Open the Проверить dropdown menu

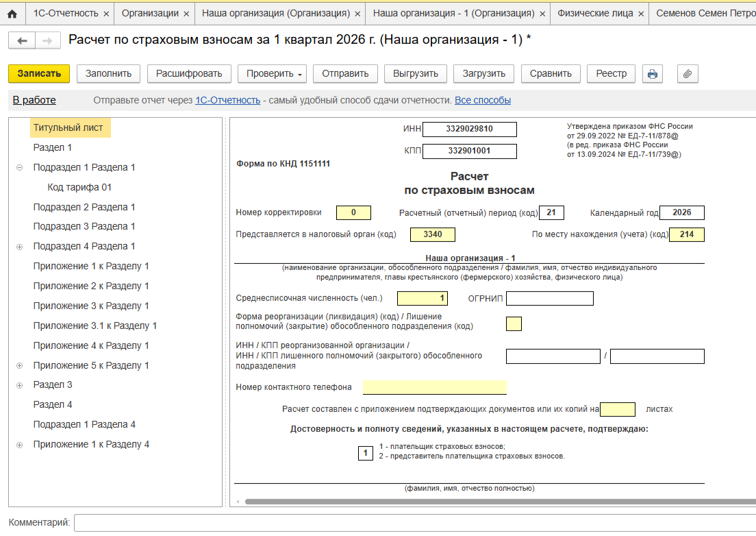tap(275, 74)
